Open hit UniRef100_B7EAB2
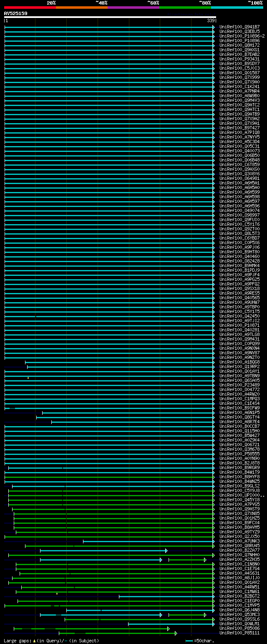The height and width of the screenshot is (644, 267). (239, 54)
